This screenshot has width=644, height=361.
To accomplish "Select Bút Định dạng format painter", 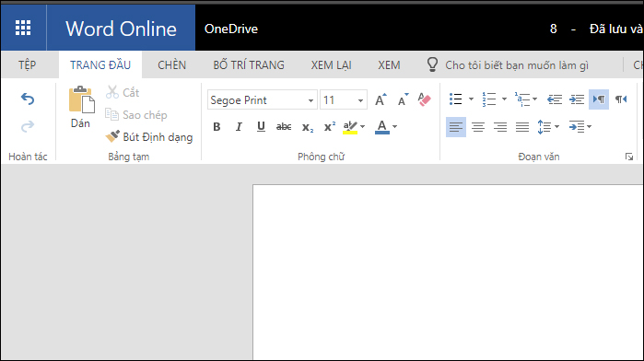I will coord(148,137).
